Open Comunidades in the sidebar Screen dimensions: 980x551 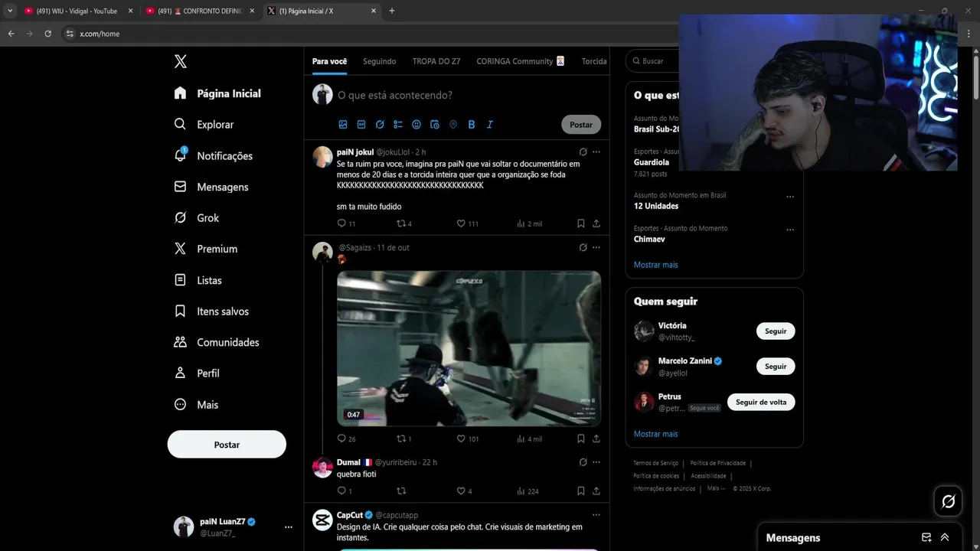coord(217,342)
